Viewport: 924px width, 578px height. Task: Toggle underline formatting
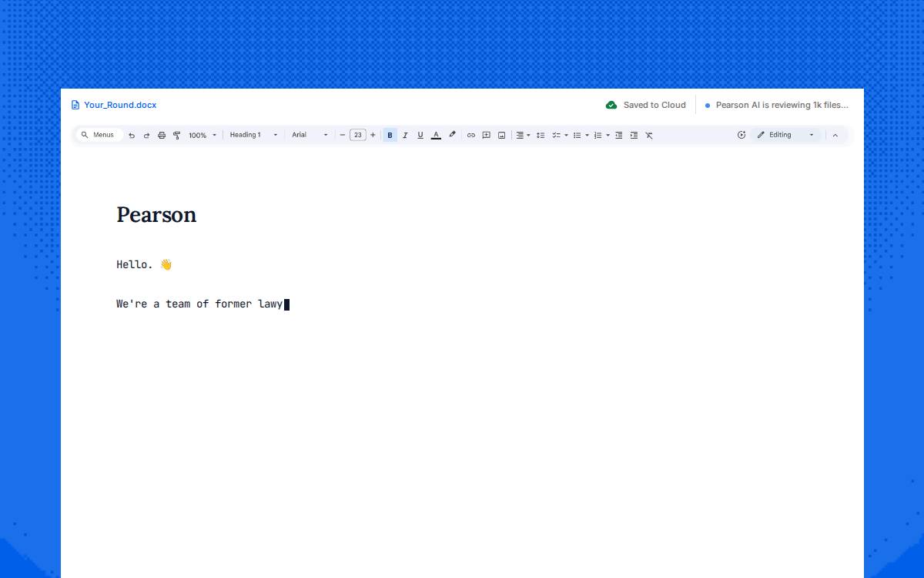click(420, 135)
